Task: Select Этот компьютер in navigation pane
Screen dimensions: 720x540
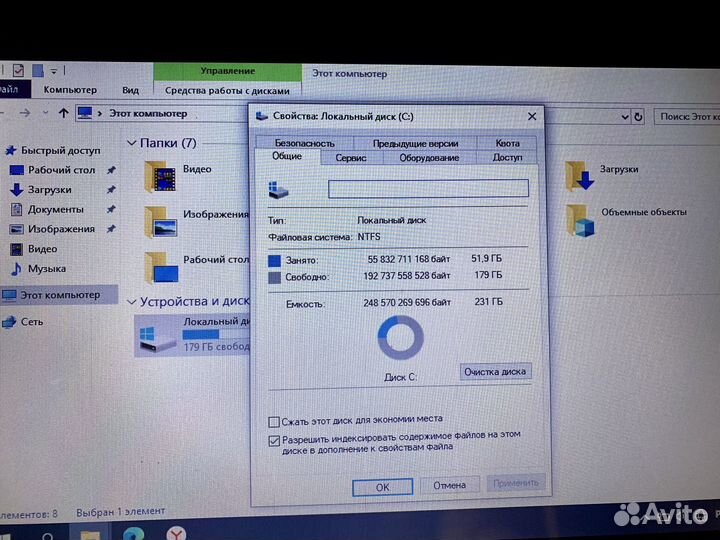Action: 59,295
